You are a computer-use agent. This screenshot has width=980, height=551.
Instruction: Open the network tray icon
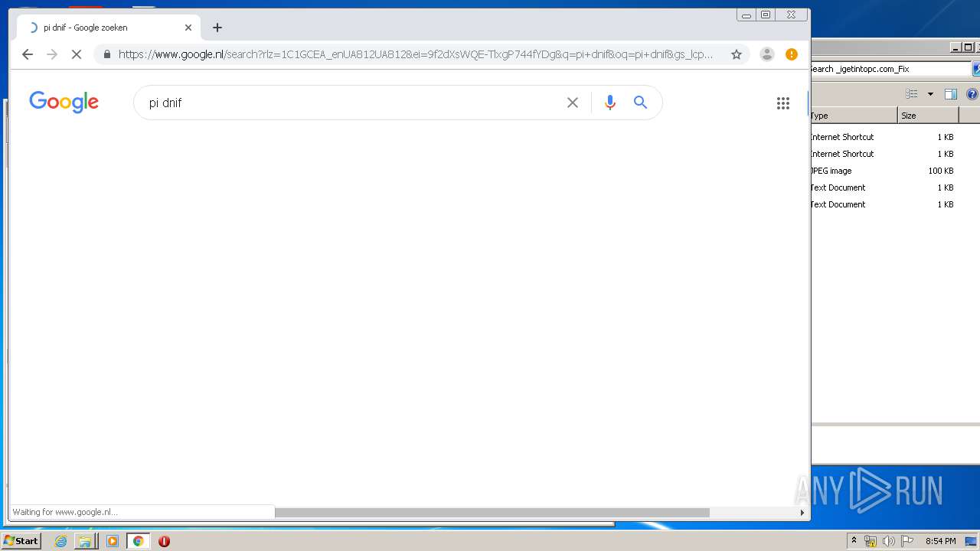pyautogui.click(x=871, y=541)
